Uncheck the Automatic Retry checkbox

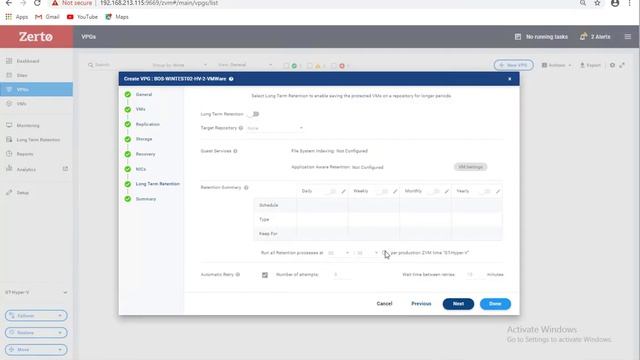(x=265, y=275)
